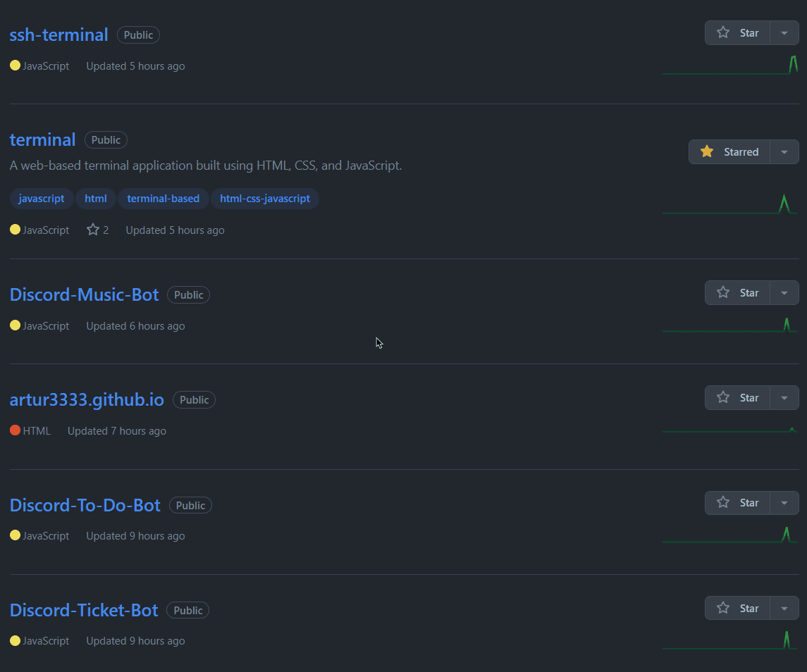The image size is (807, 672).
Task: Star the artur3333.github.io repository
Action: (738, 398)
